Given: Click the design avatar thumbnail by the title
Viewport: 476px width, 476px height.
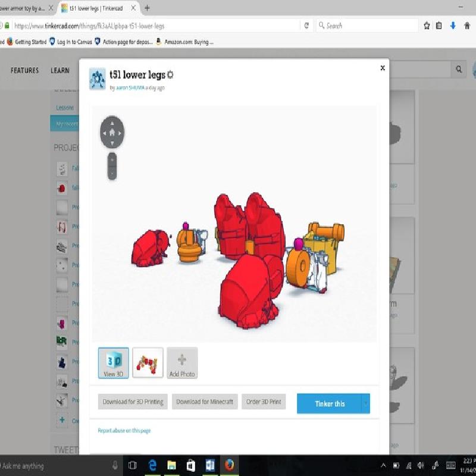Looking at the screenshot, I should tap(98, 79).
